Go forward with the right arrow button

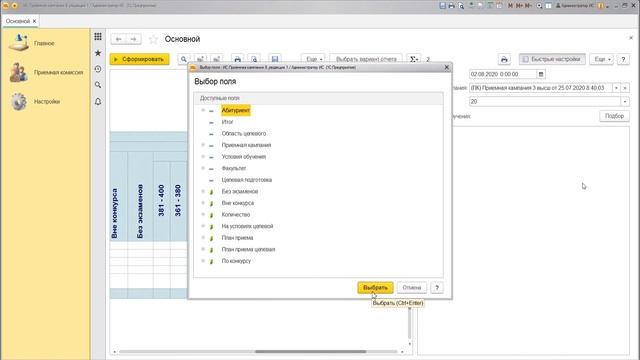pos(133,39)
